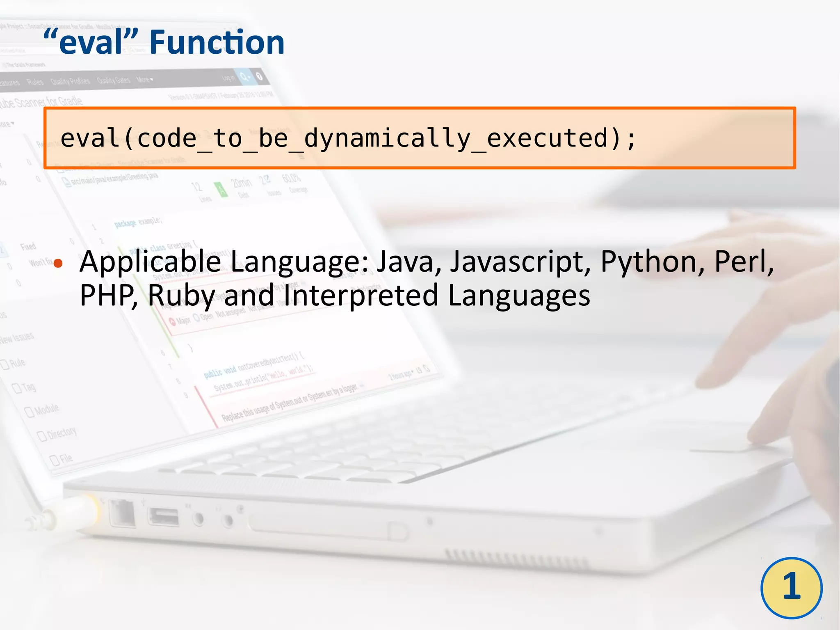Check the Module checkbox
Viewport: 840px width, 630px height.
coord(29,412)
